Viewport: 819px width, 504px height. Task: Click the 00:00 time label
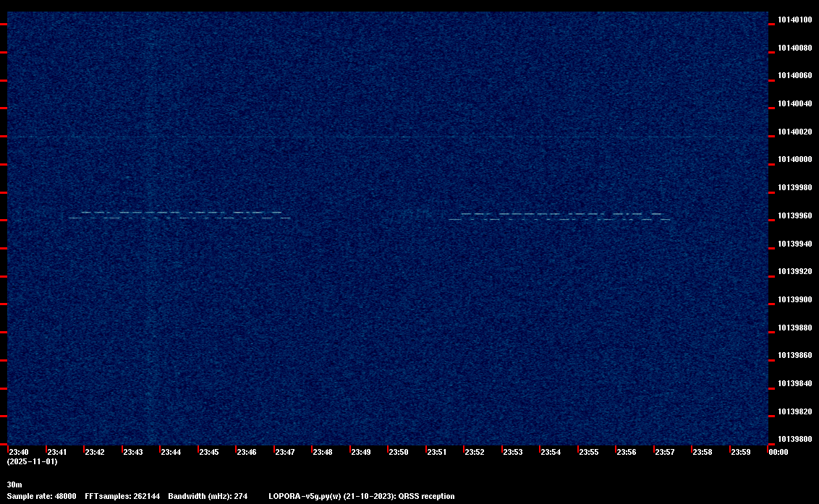coord(778,452)
